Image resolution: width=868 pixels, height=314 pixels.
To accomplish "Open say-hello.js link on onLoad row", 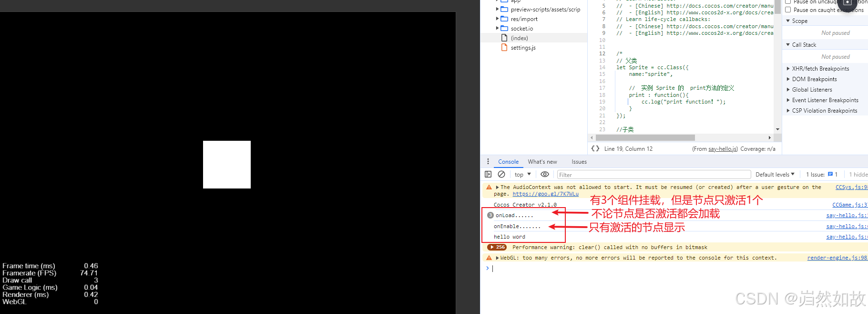I will [x=847, y=215].
